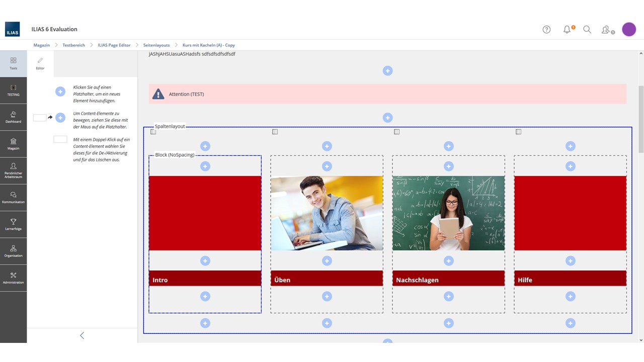The width and height of the screenshot is (644, 362).
Task: Open Magazin in the sidebar
Action: tap(14, 144)
